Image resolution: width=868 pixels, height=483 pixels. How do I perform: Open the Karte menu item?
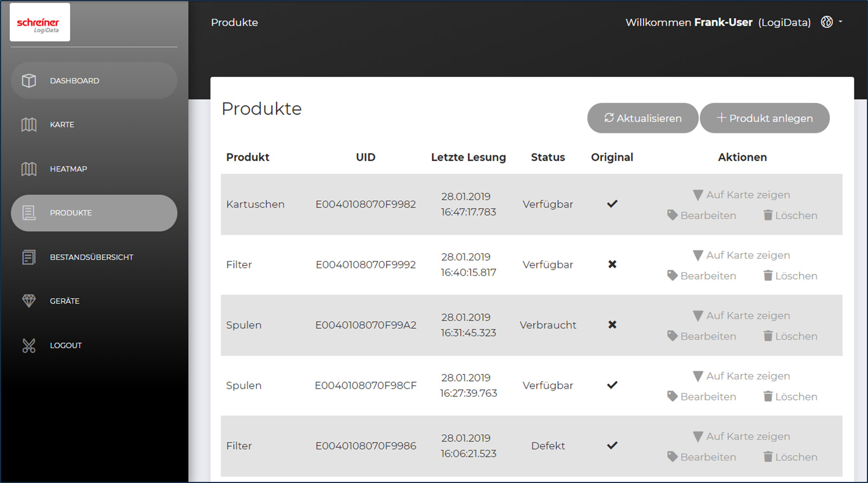[94, 125]
